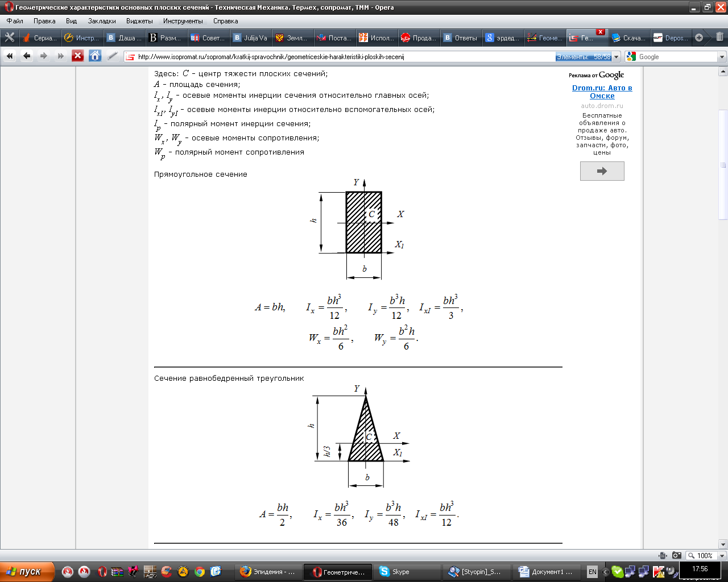The image size is (728, 582).
Task: Switch to the Depos... tab
Action: (671, 38)
